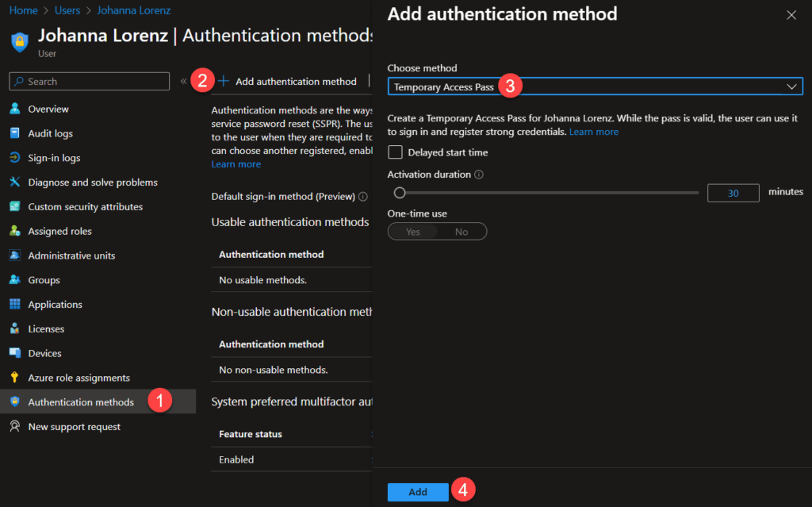
Task: Click the Administrative units icon
Action: point(14,255)
